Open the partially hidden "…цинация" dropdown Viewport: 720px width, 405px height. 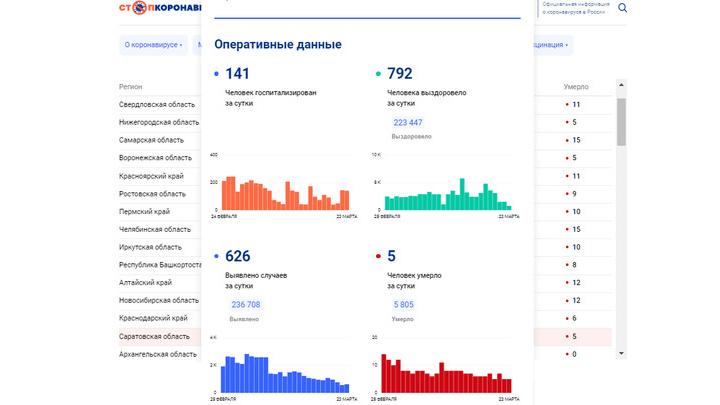(x=552, y=45)
